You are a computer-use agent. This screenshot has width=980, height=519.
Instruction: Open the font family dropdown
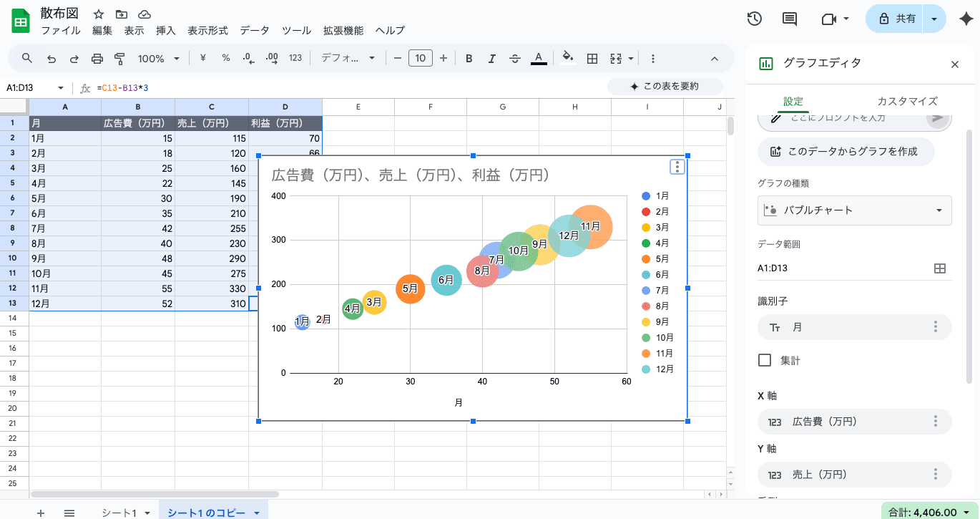point(348,59)
